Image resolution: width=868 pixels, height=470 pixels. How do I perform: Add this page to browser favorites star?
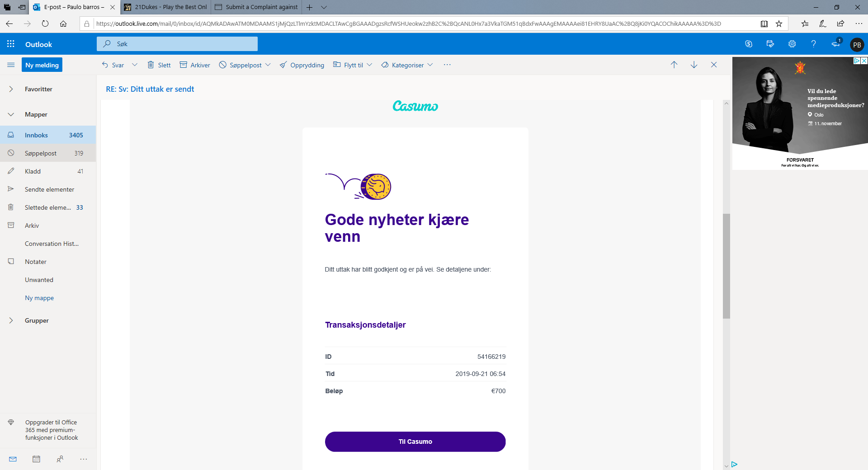pos(779,23)
